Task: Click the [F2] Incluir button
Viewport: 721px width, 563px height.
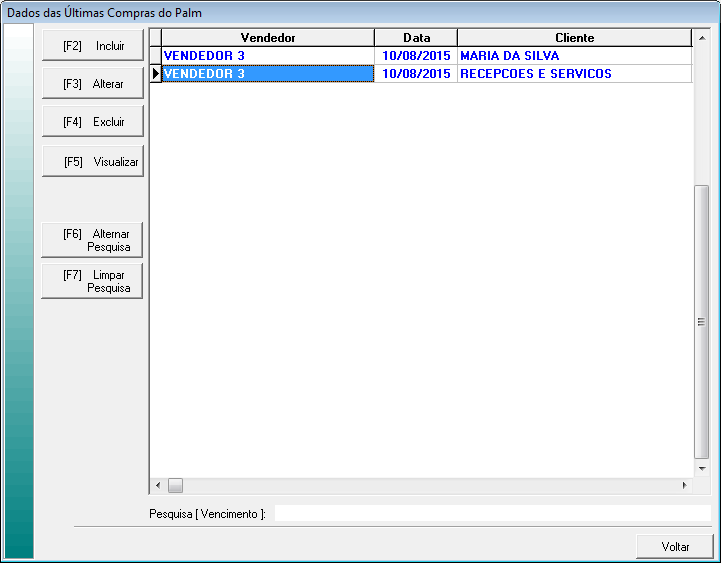Action: click(x=93, y=46)
